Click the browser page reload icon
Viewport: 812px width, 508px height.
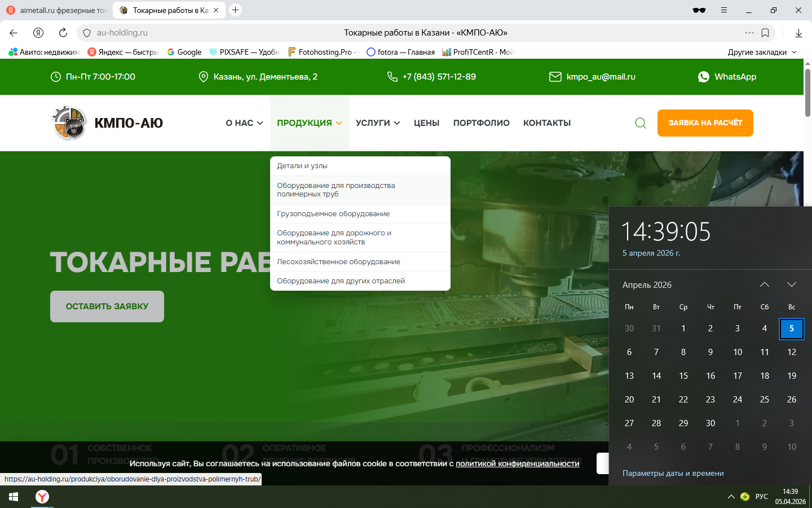click(63, 33)
